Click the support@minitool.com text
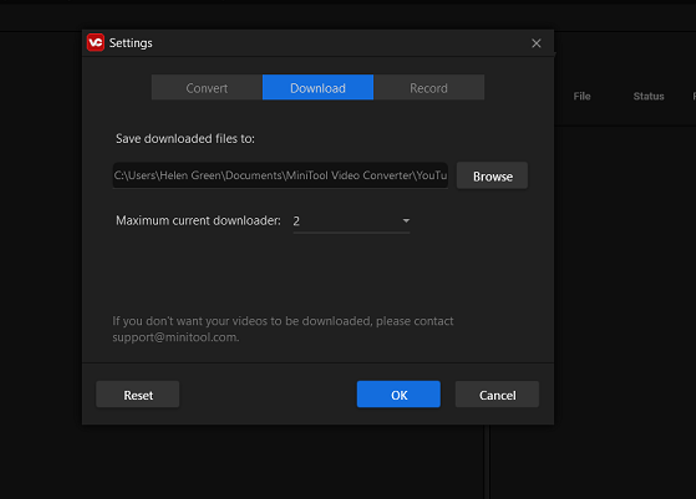The width and height of the screenshot is (696, 499). [x=175, y=337]
